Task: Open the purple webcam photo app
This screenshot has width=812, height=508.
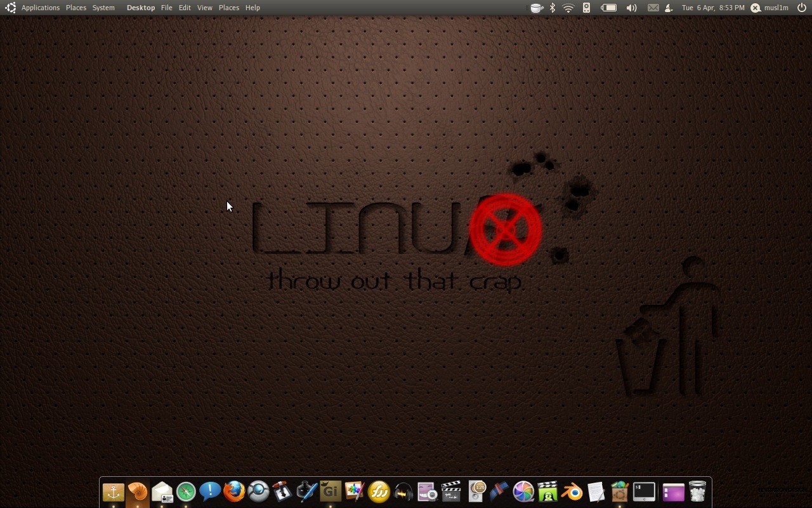Action: pyautogui.click(x=427, y=492)
